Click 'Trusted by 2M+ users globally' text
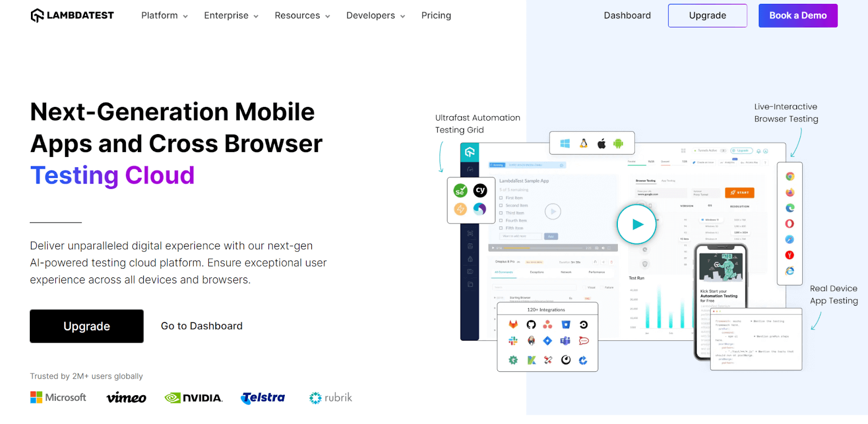 [86, 376]
